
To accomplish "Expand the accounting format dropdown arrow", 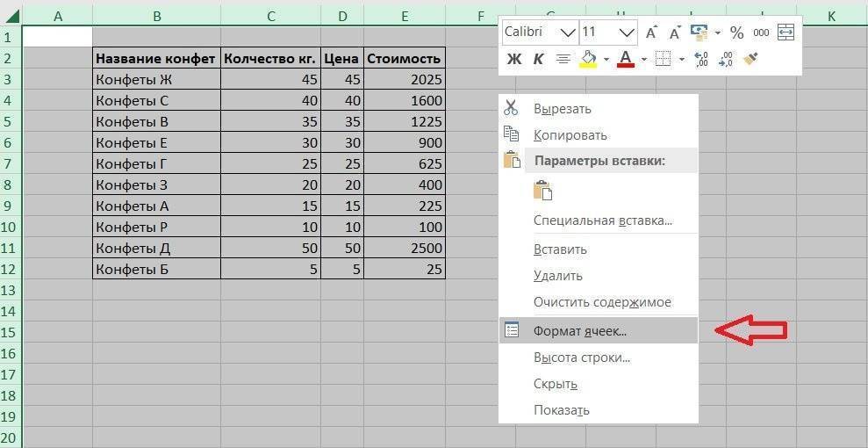I will [x=718, y=33].
